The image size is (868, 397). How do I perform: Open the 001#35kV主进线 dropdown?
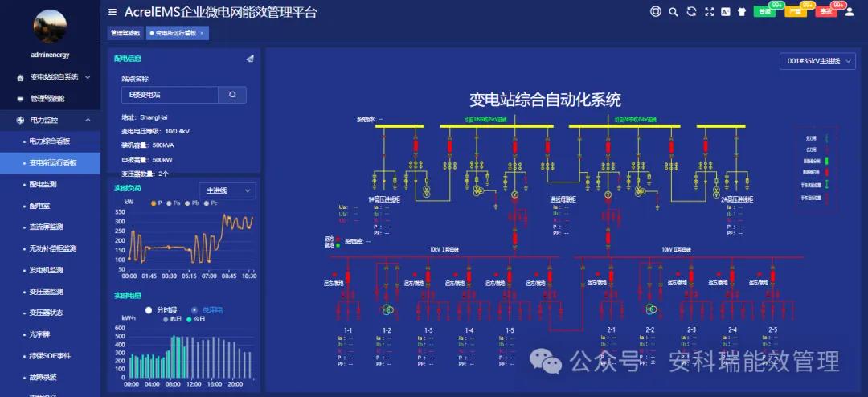coord(817,61)
